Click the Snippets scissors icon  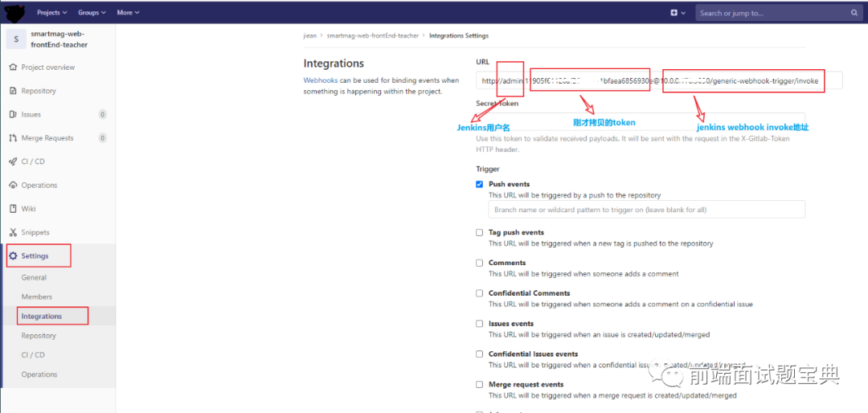(x=14, y=232)
